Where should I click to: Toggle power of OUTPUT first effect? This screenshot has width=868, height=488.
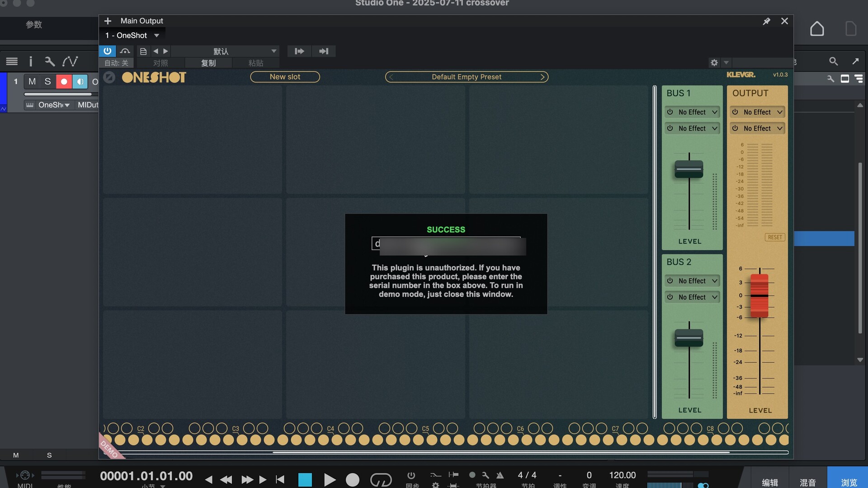[735, 112]
